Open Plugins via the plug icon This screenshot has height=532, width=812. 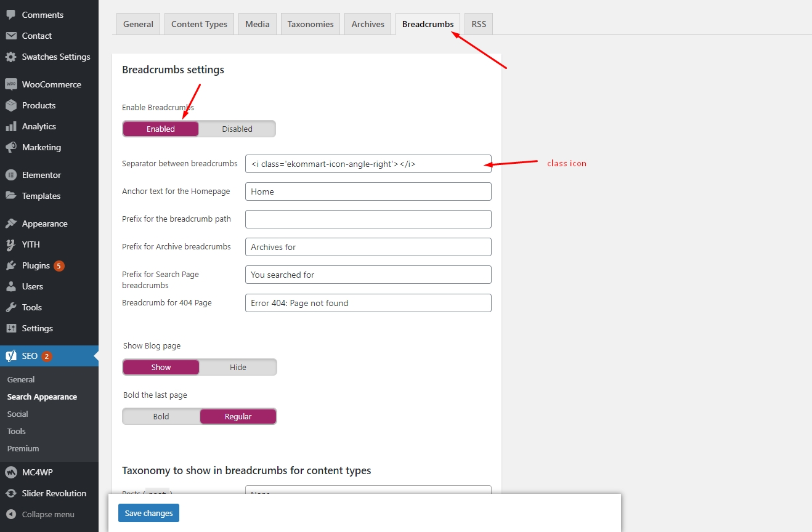pyautogui.click(x=10, y=265)
